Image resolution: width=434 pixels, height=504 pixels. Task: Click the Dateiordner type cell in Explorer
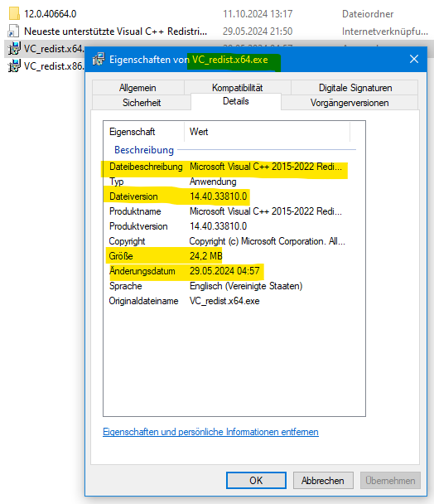368,14
